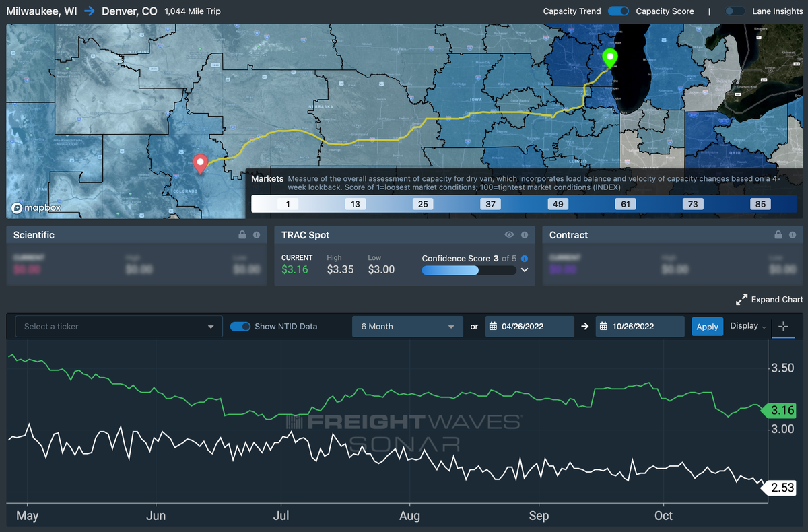The image size is (808, 532).
Task: Click the High rate "$3.35" value
Action: [x=341, y=269]
